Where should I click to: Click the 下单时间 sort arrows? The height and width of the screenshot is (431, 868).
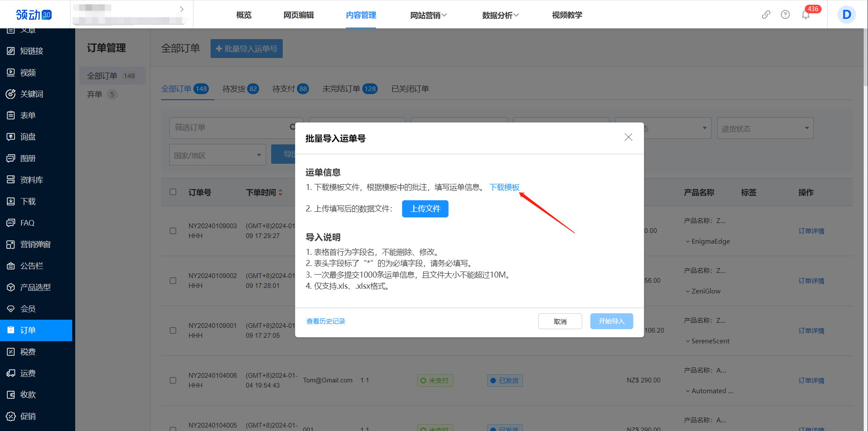[281, 193]
